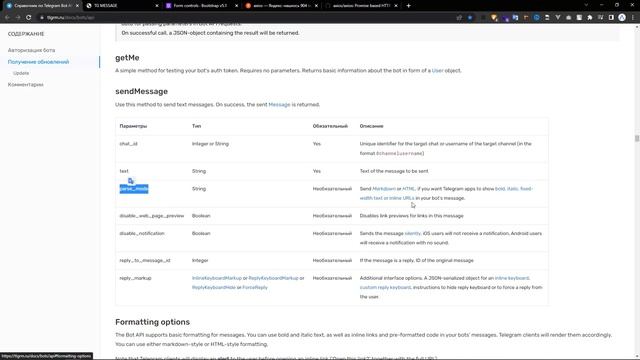
Task: Close the Form controls Bootstrap tab
Action: (x=236, y=6)
